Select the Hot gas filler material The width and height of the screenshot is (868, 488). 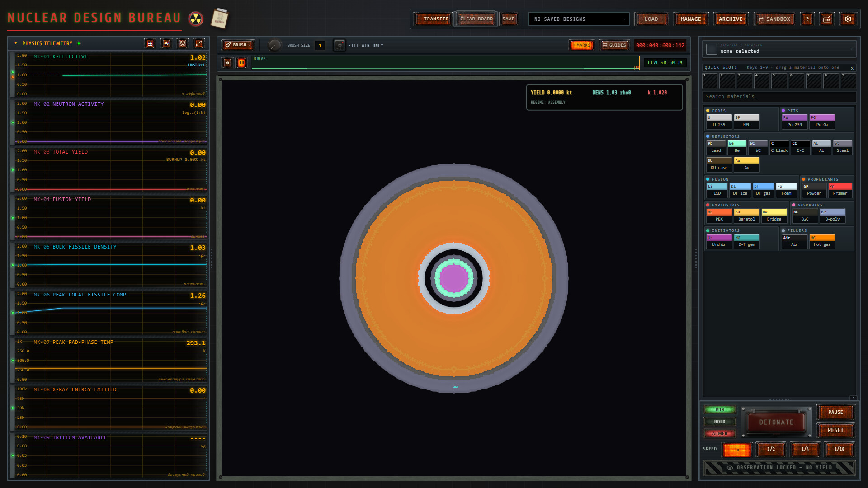(x=822, y=241)
